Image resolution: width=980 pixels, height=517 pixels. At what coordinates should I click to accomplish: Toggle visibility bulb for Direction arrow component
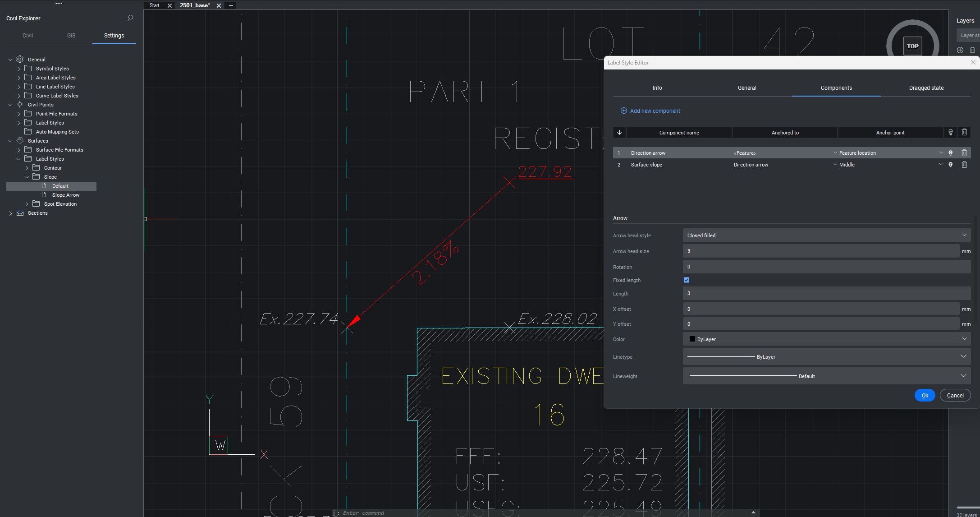point(951,153)
